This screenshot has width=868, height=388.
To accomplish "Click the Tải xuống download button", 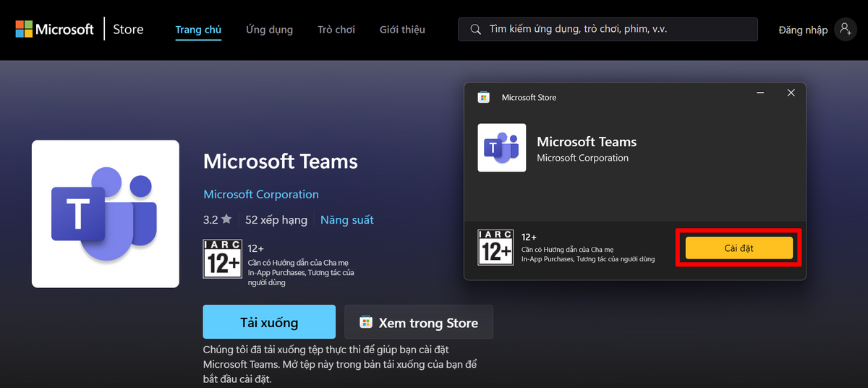I will click(x=269, y=322).
